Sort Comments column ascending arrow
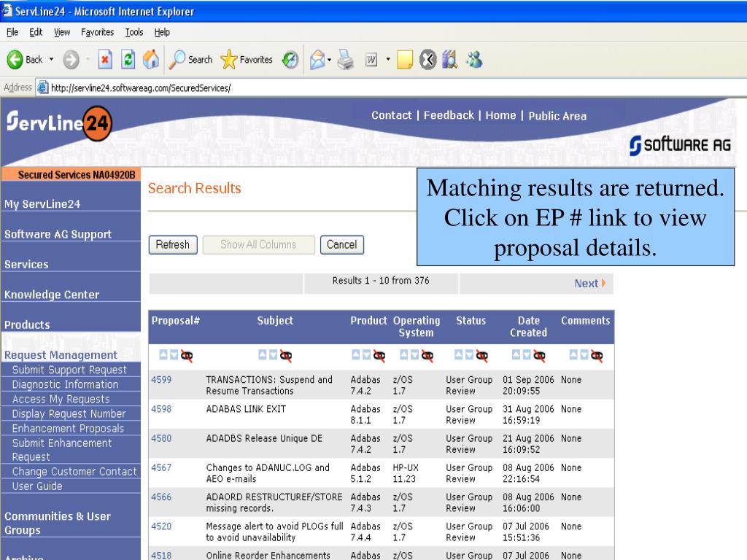747x560 pixels. click(573, 355)
